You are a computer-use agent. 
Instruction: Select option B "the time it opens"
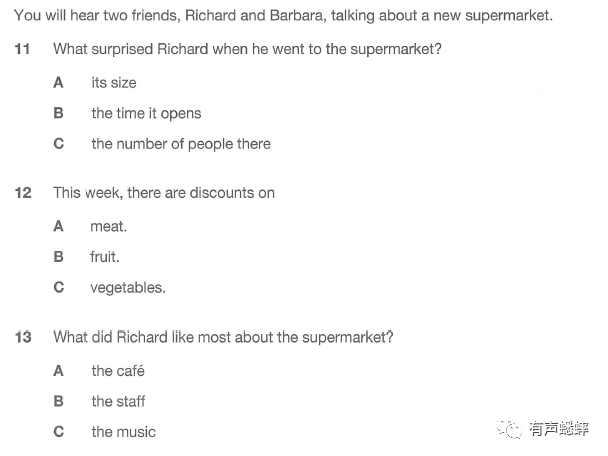coord(146,113)
